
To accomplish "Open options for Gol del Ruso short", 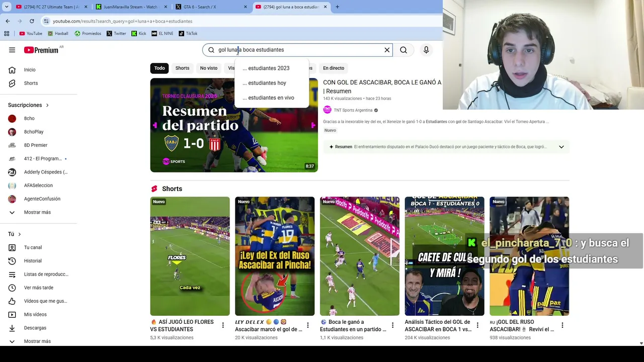I will (562, 325).
